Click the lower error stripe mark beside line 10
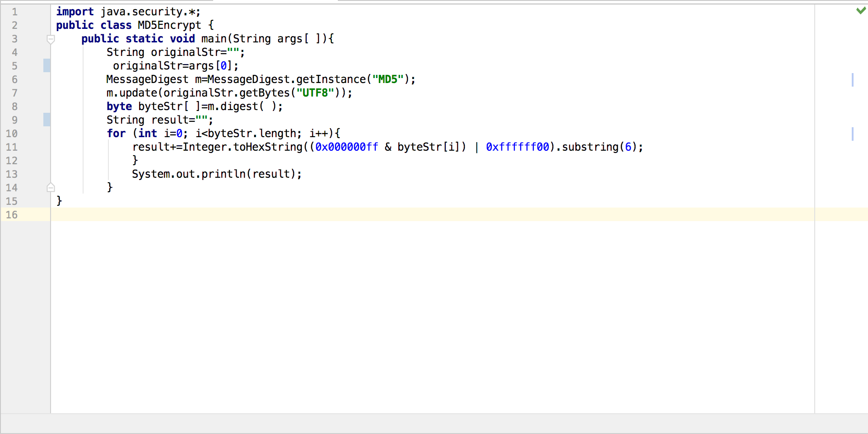Viewport: 868px width, 434px height. [852, 134]
